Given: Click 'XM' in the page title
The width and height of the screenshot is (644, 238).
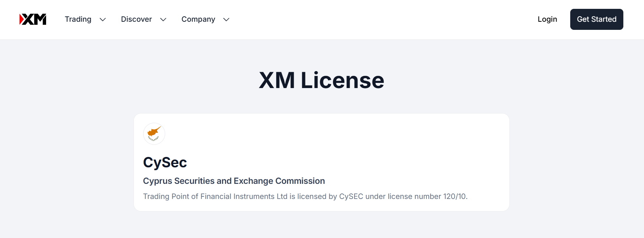Looking at the screenshot, I should (277, 80).
